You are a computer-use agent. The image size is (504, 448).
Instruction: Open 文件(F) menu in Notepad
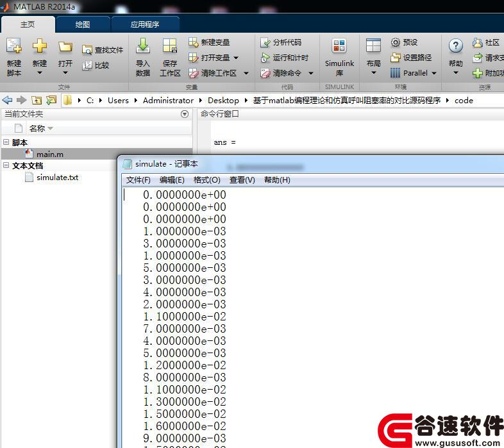coord(139,180)
